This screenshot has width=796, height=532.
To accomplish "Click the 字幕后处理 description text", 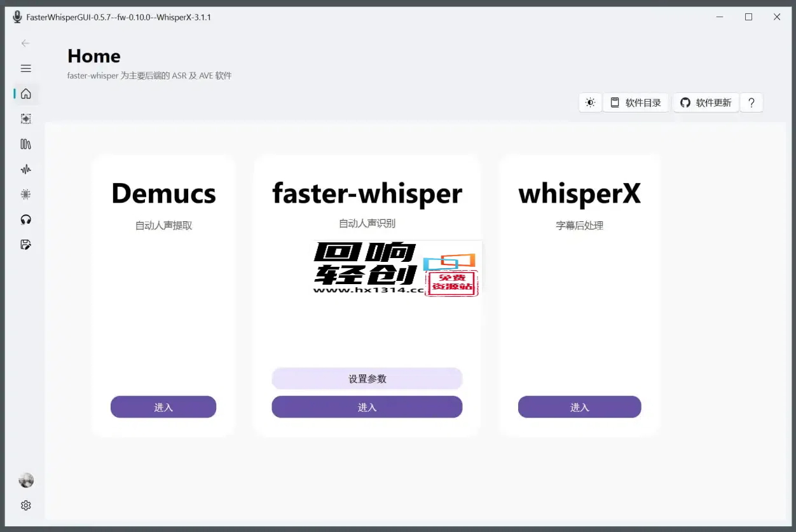I will click(x=579, y=226).
